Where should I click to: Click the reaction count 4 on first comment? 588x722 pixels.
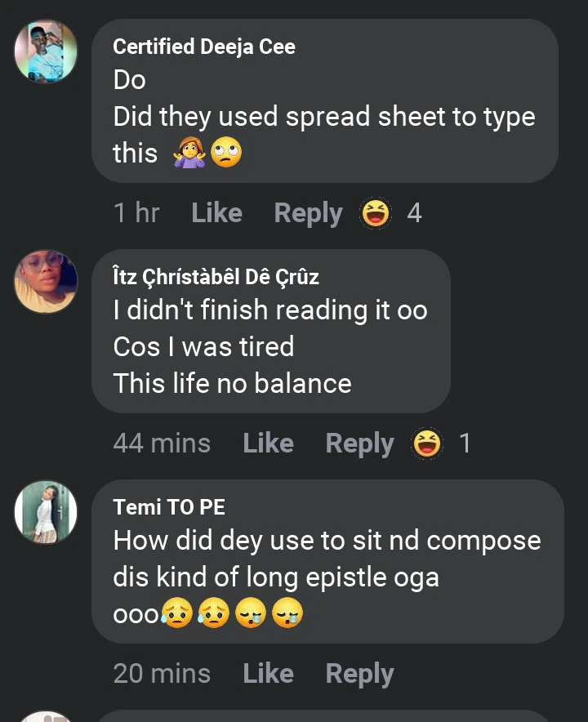[414, 213]
